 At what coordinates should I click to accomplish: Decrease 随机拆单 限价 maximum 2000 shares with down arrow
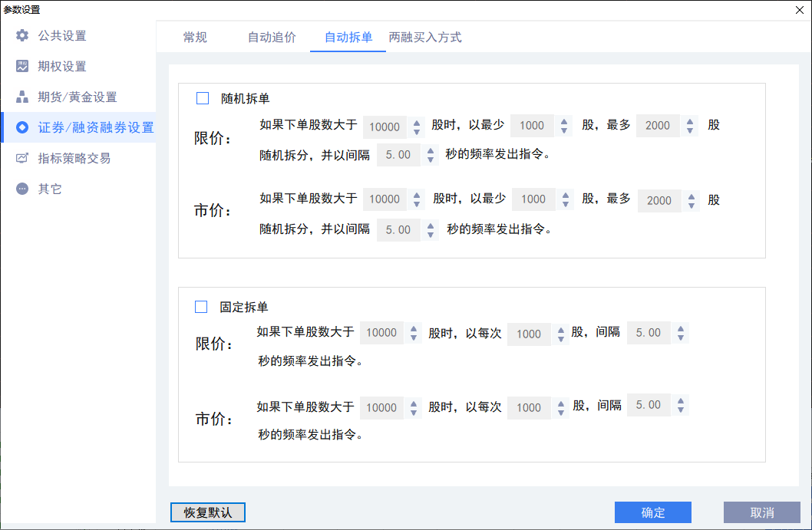point(690,130)
